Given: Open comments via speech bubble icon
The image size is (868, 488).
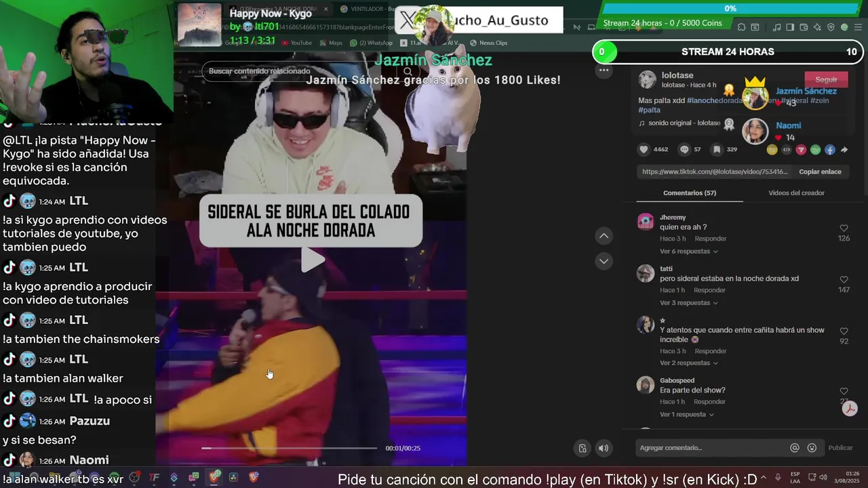Looking at the screenshot, I should coord(684,150).
